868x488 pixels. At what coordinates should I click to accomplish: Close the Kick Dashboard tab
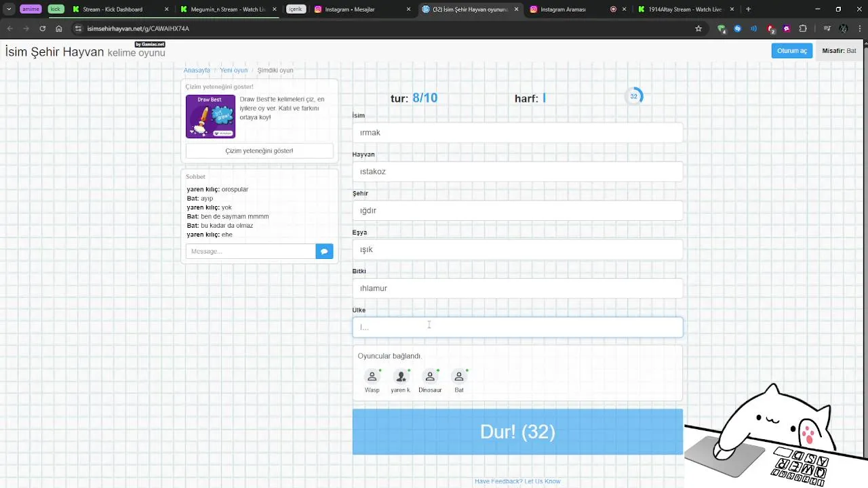pyautogui.click(x=167, y=9)
